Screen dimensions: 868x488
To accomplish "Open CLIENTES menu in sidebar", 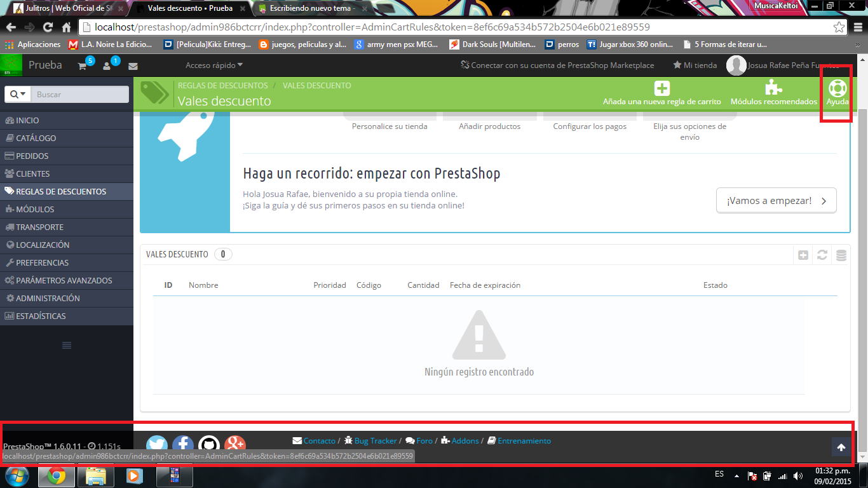I will 67,173.
